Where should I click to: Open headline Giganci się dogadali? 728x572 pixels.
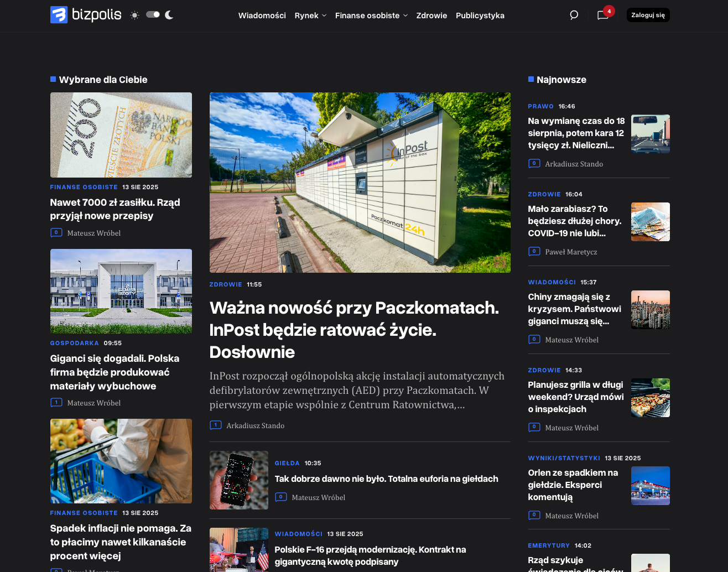click(115, 372)
